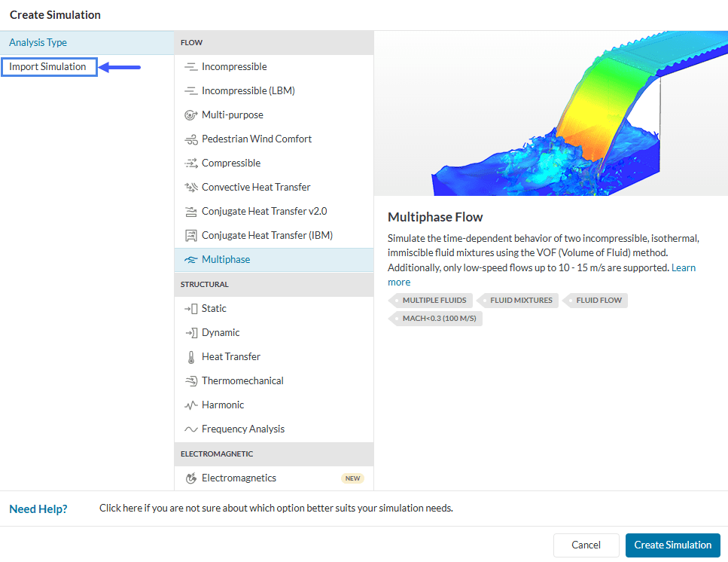Select the Compressible flow icon
This screenshot has width=728, height=562.
coord(190,163)
